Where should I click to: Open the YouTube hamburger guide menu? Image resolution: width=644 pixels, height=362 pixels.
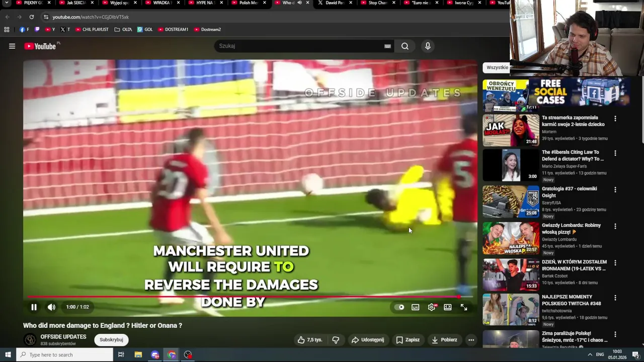point(12,46)
